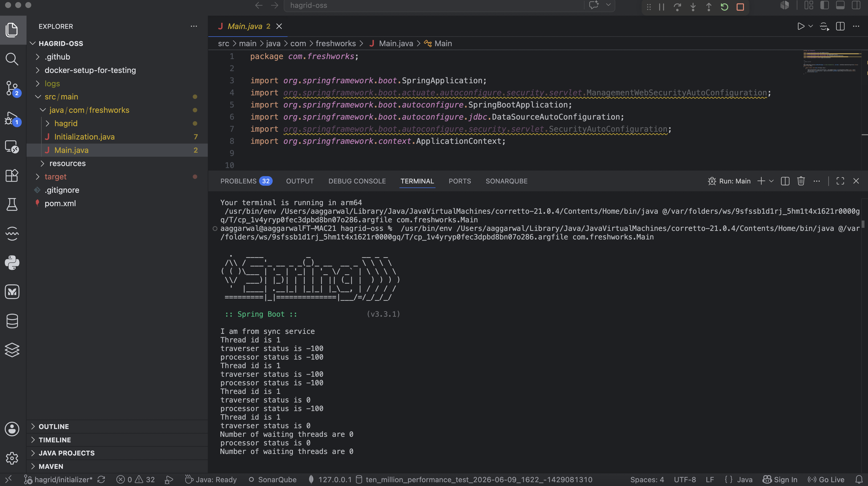Switch to SONARQUBE tab

(506, 181)
